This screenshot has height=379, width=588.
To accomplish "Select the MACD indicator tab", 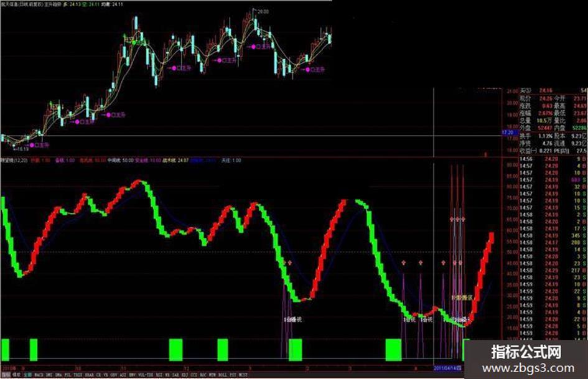I will tap(39, 375).
